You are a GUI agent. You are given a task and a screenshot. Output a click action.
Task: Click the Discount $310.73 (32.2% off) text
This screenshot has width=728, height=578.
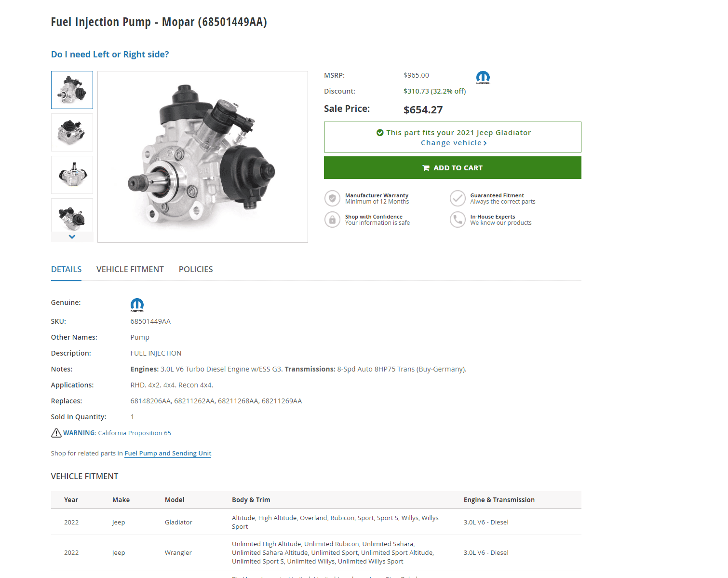coord(434,91)
